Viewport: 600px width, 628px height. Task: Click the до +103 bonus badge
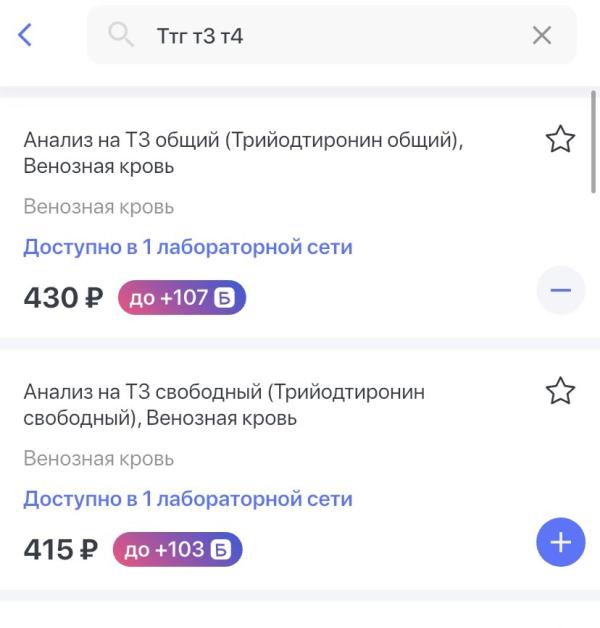tap(177, 549)
